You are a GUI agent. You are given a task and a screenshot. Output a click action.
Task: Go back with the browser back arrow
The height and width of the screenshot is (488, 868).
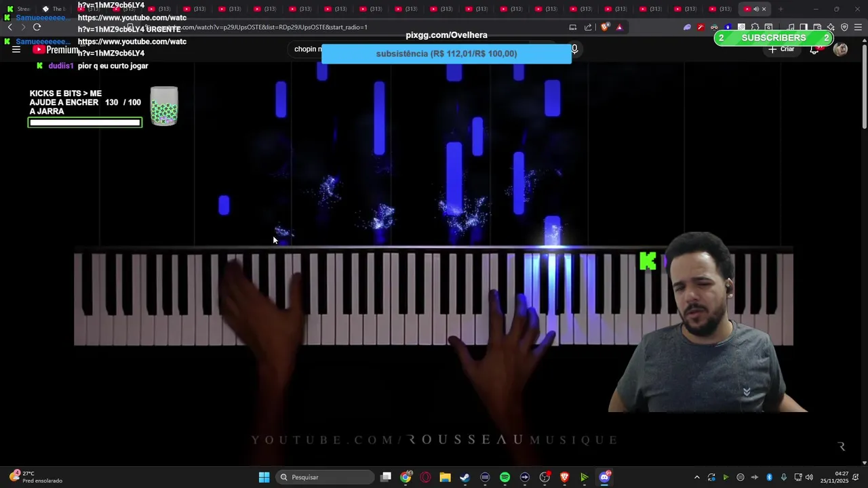tap(9, 27)
